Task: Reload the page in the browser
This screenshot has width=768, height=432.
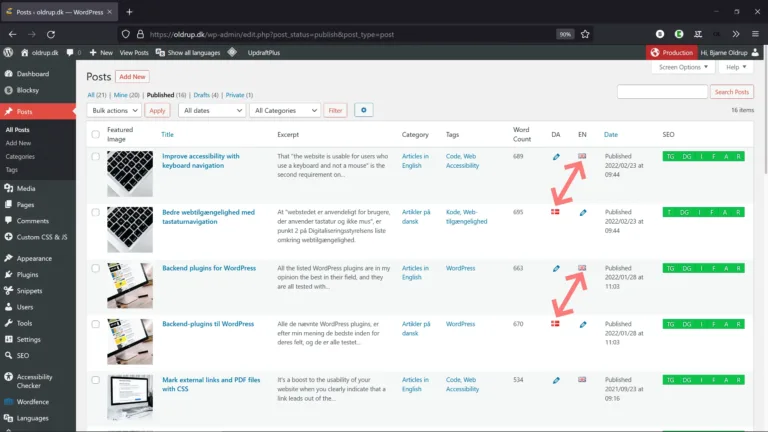Action: point(51,34)
